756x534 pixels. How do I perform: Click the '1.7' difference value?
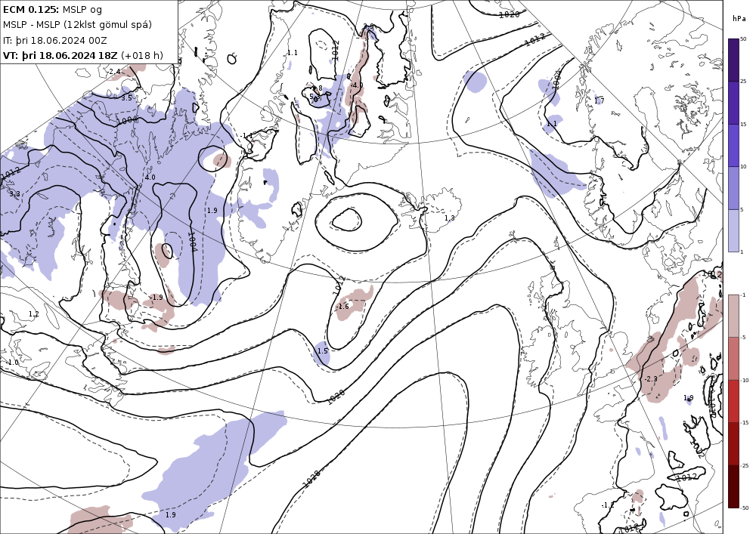coord(600,100)
